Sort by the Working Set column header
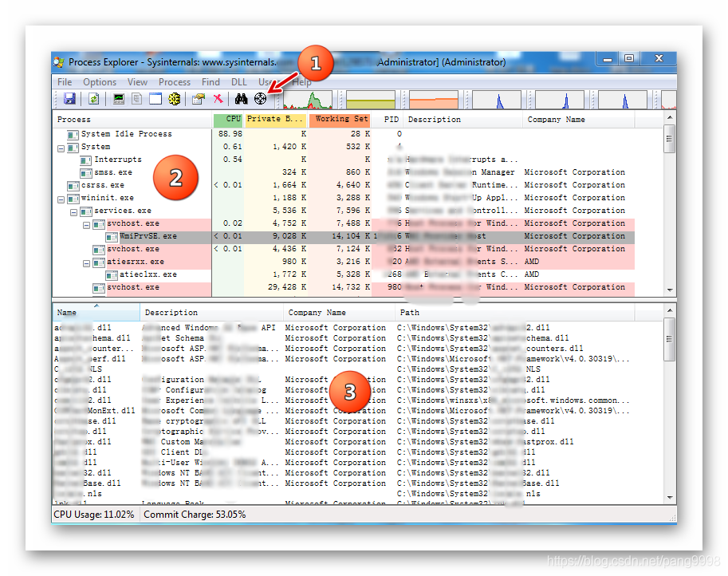 [340, 120]
